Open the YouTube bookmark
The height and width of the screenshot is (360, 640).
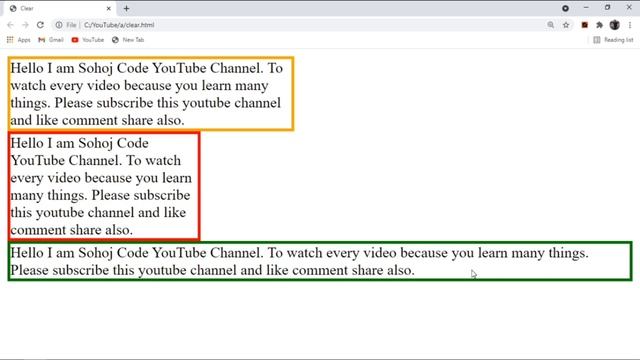(x=87, y=40)
